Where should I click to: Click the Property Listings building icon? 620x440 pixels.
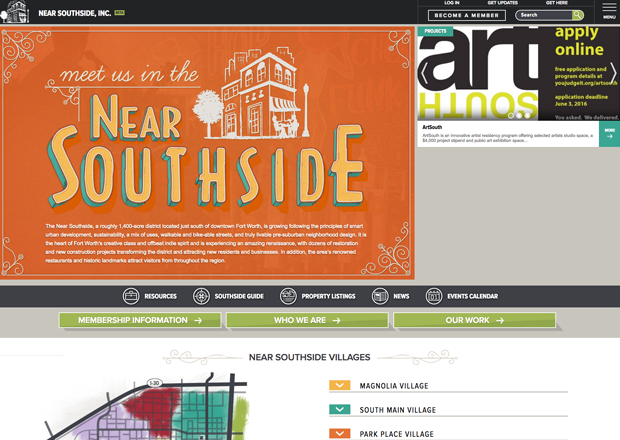[288, 296]
